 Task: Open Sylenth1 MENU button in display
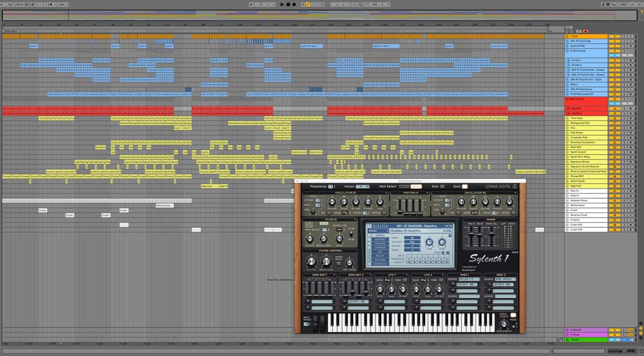tap(373, 230)
